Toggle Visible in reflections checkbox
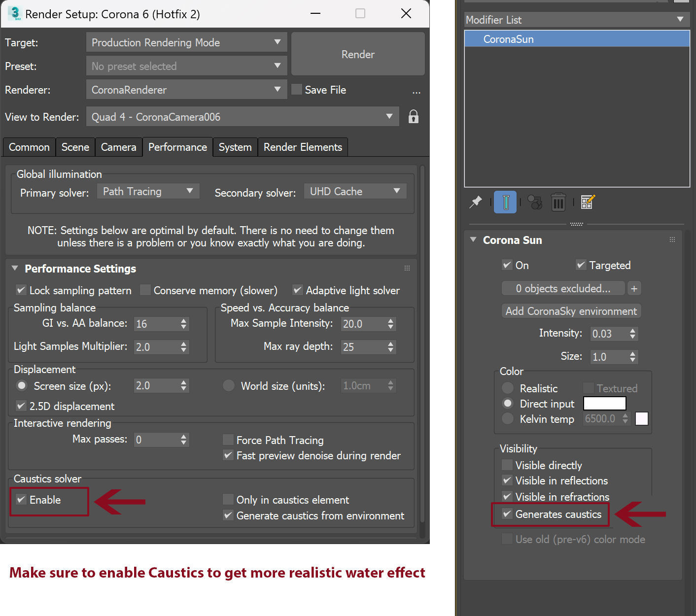696x616 pixels. pyautogui.click(x=507, y=480)
